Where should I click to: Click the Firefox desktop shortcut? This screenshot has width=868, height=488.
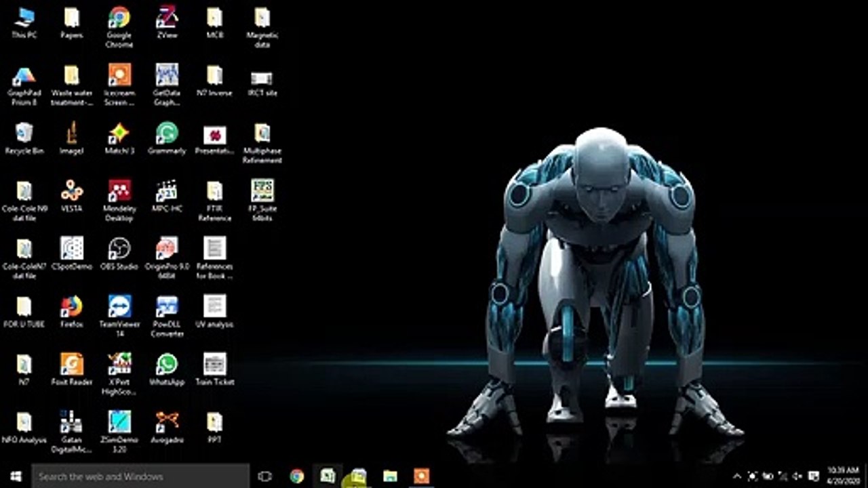72,312
